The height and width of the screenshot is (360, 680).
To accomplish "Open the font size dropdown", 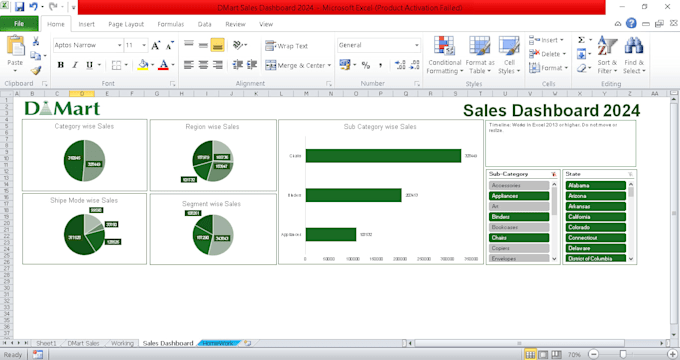I will tap(144, 45).
